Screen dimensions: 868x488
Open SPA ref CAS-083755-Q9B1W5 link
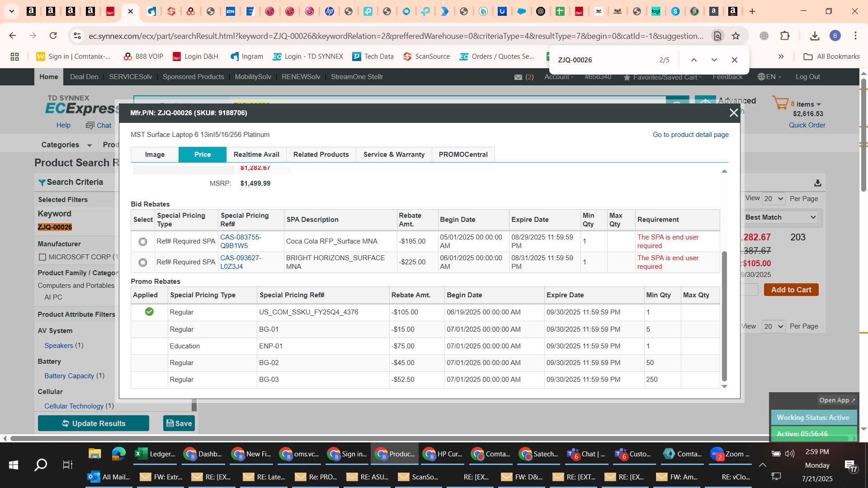coord(241,242)
